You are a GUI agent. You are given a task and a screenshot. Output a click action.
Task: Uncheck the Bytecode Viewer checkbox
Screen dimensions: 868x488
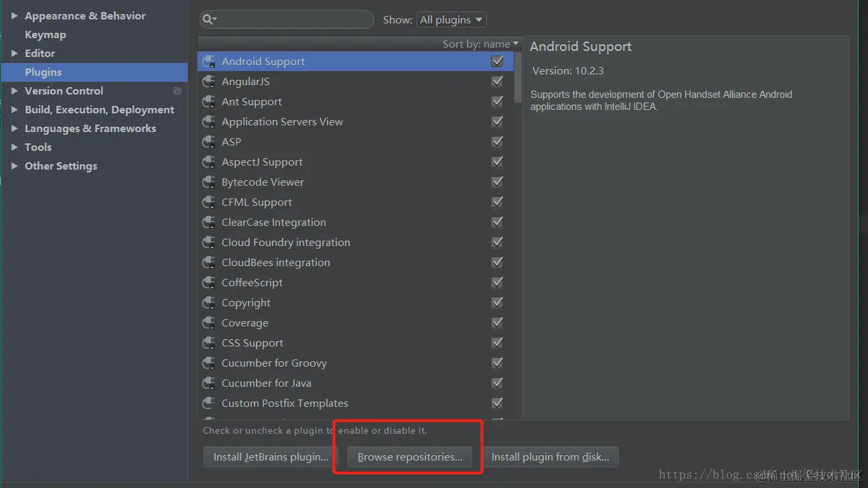(x=497, y=182)
